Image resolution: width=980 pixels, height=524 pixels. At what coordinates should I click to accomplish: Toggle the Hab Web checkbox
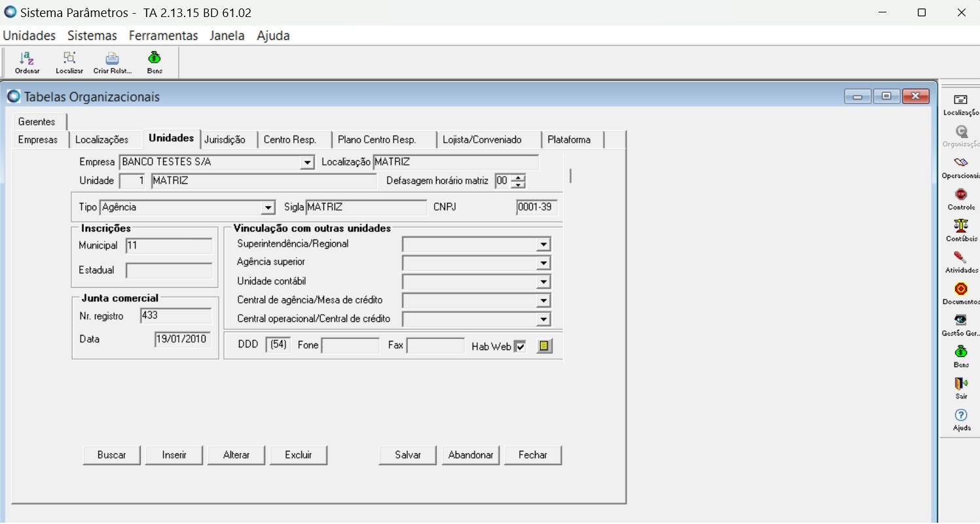tap(520, 347)
